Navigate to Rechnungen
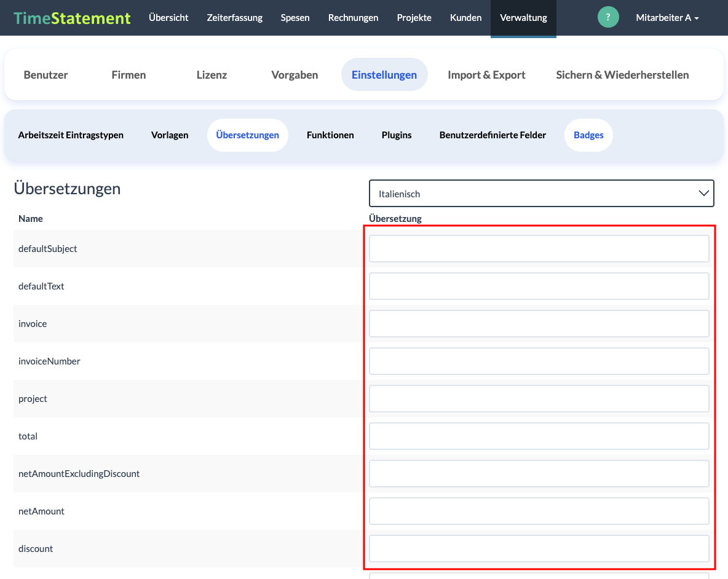This screenshot has height=579, width=728. [x=353, y=18]
